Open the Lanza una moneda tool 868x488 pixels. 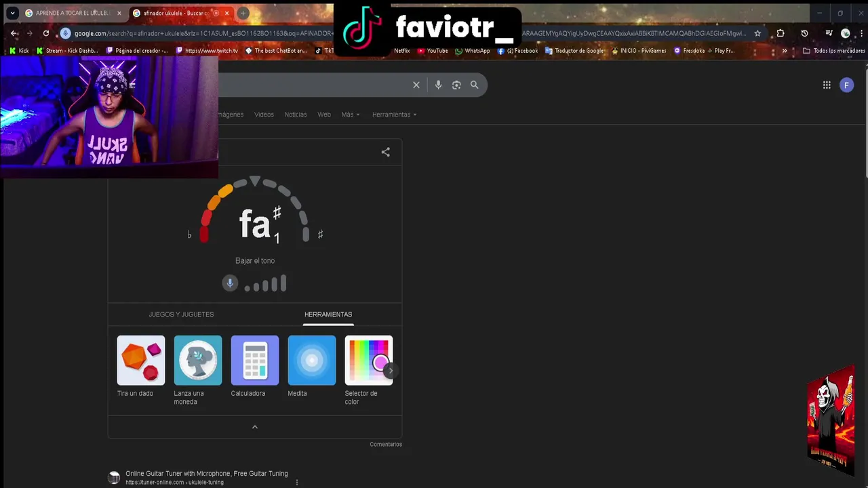pos(197,371)
